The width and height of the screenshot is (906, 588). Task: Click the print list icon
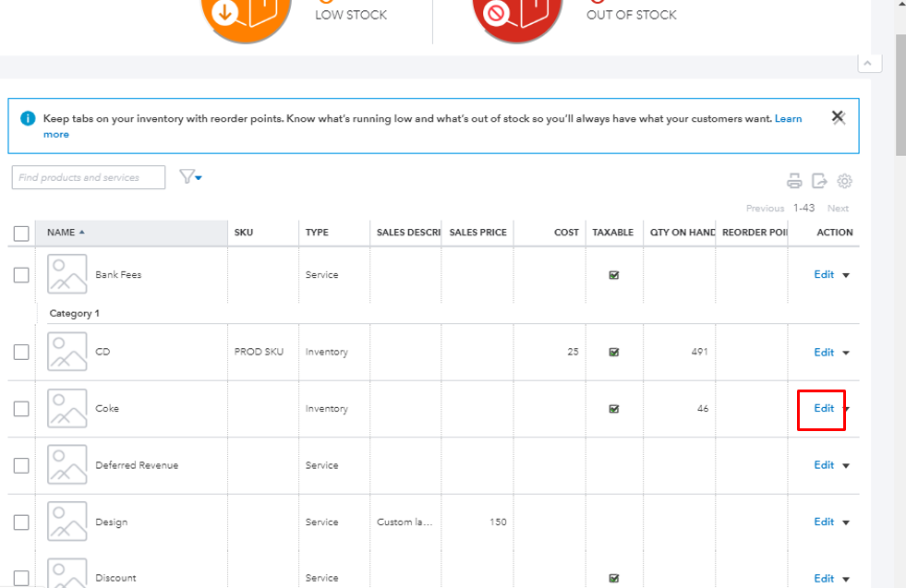tap(794, 181)
